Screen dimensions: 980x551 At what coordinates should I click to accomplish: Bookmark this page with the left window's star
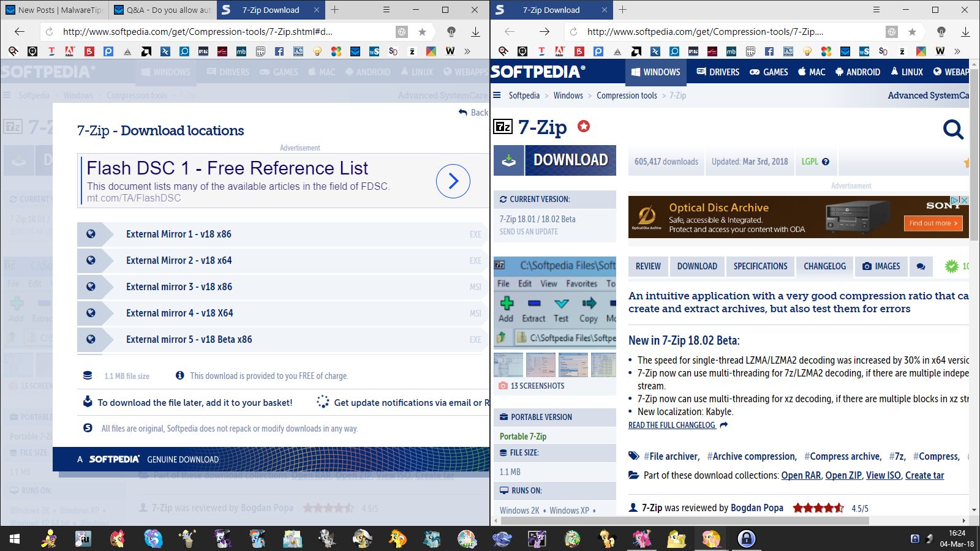pos(422,32)
